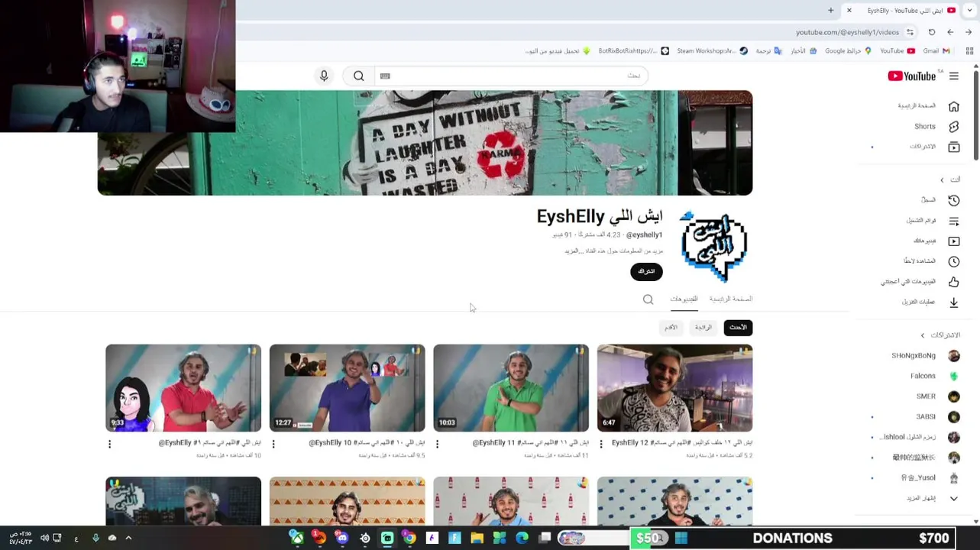Open the YouTube hamburger guide menu
Viewport: 980px width, 550px height.
pos(954,76)
